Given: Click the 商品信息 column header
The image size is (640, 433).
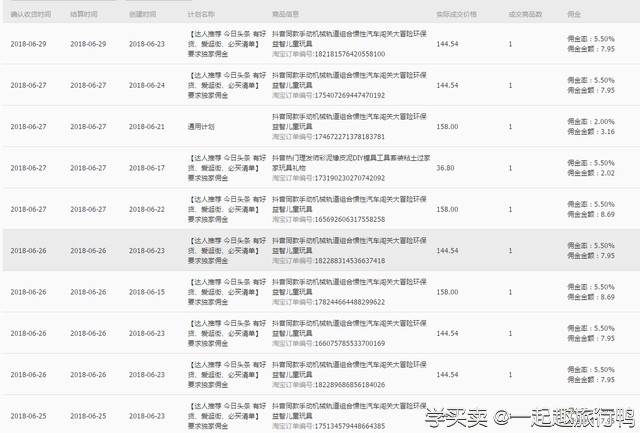Looking at the screenshot, I should pos(286,14).
